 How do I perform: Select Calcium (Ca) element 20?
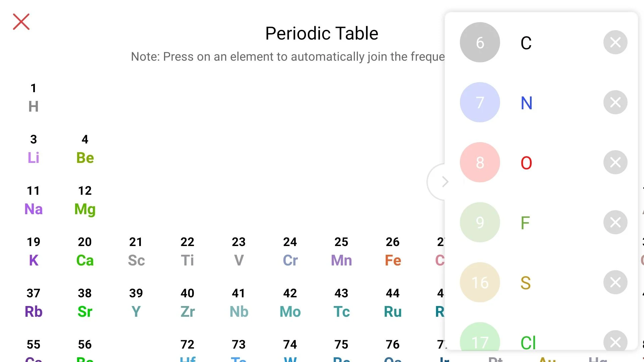[85, 252]
